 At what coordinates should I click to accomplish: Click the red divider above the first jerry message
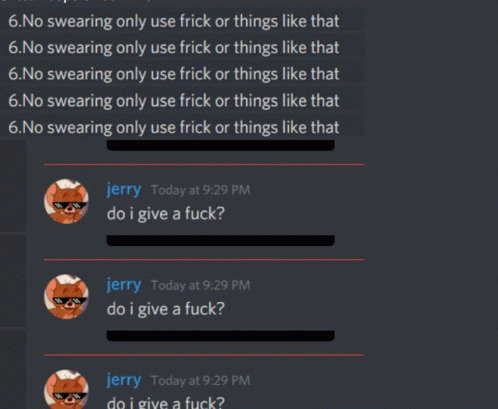coord(204,164)
